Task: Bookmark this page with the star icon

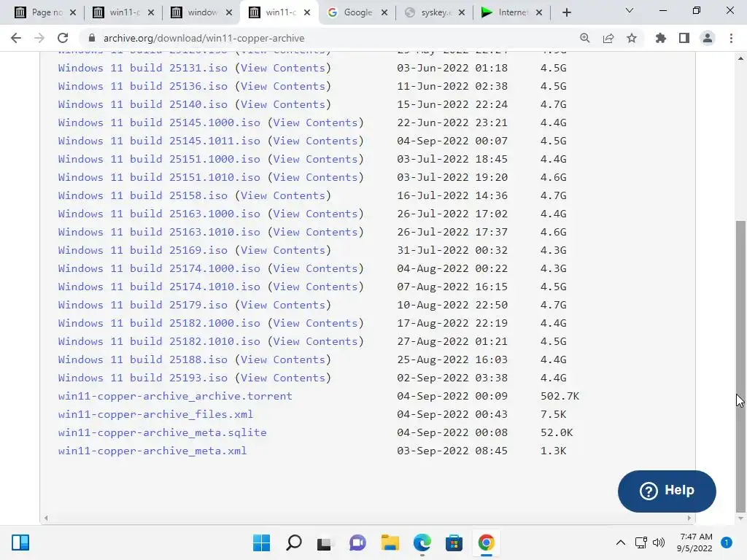Action: [631, 38]
